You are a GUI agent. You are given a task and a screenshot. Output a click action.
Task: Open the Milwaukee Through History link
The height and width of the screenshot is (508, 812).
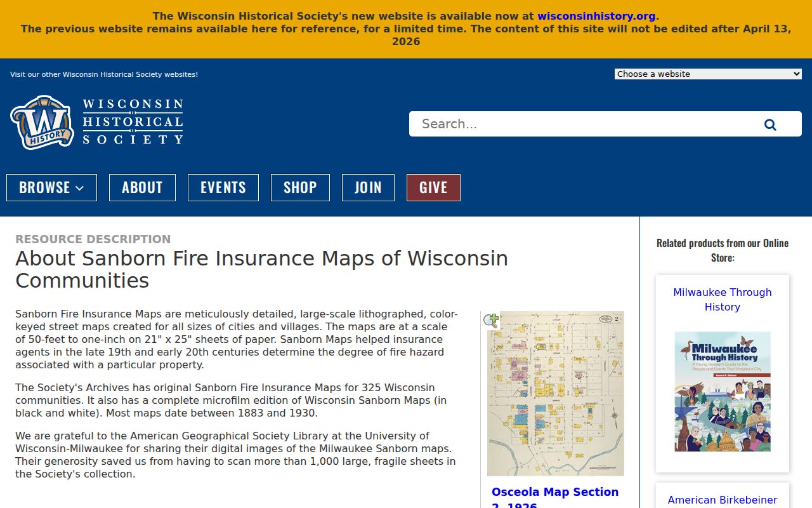723,299
